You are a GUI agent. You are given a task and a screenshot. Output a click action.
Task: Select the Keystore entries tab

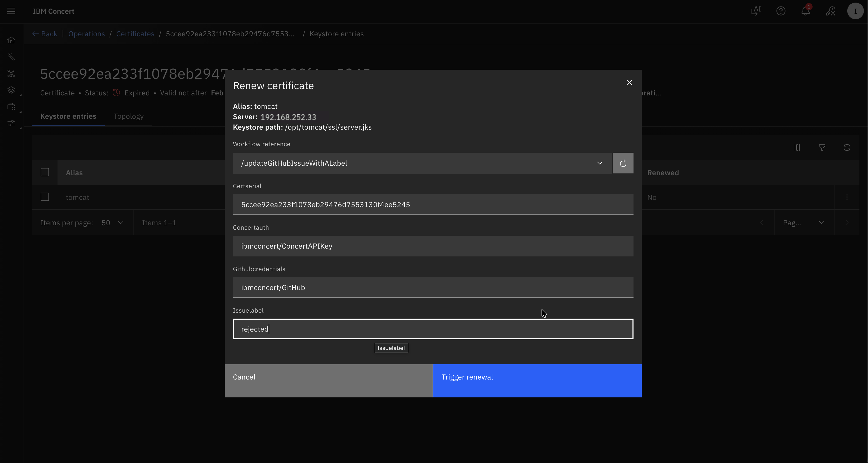pyautogui.click(x=68, y=116)
